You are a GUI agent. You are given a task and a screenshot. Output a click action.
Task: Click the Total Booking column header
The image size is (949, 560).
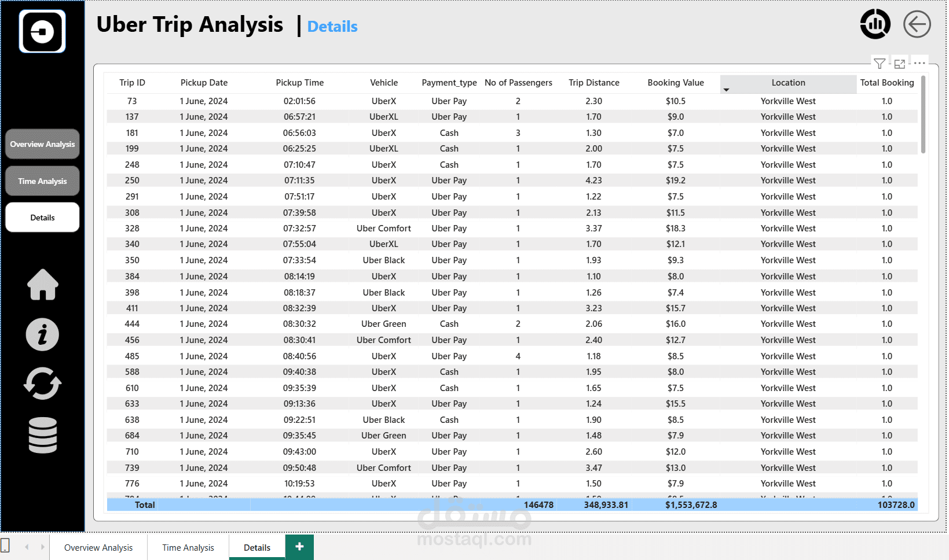click(887, 83)
